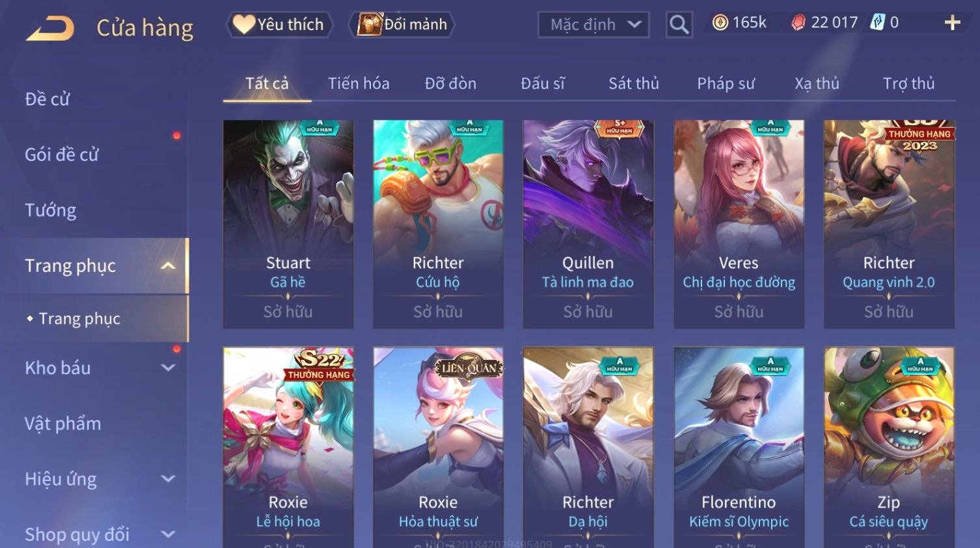Open the Mặc định sort dropdown
The height and width of the screenshot is (548, 980).
[x=593, y=25]
